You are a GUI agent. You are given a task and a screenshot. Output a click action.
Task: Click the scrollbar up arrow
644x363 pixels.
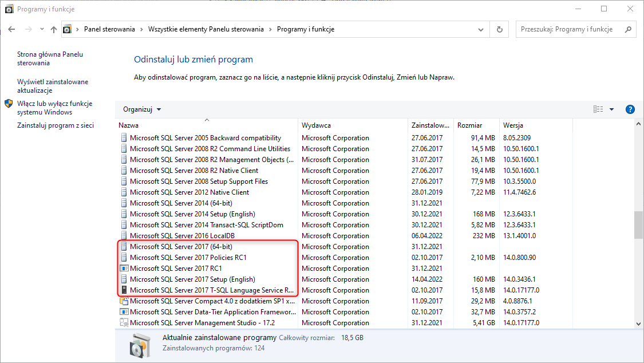point(638,124)
